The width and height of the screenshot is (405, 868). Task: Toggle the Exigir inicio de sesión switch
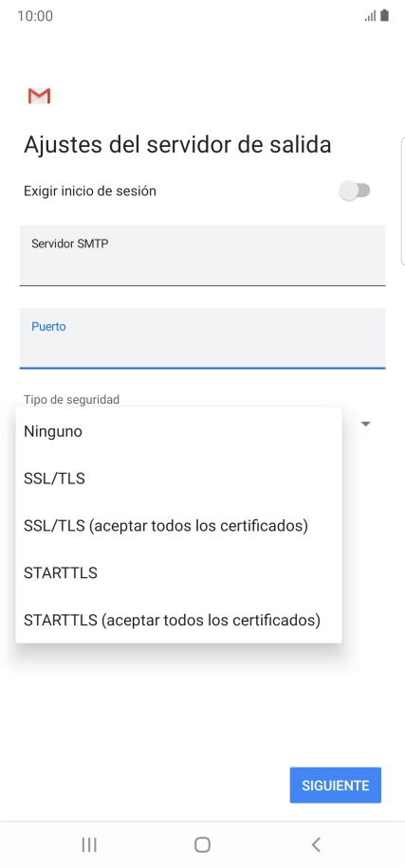355,191
